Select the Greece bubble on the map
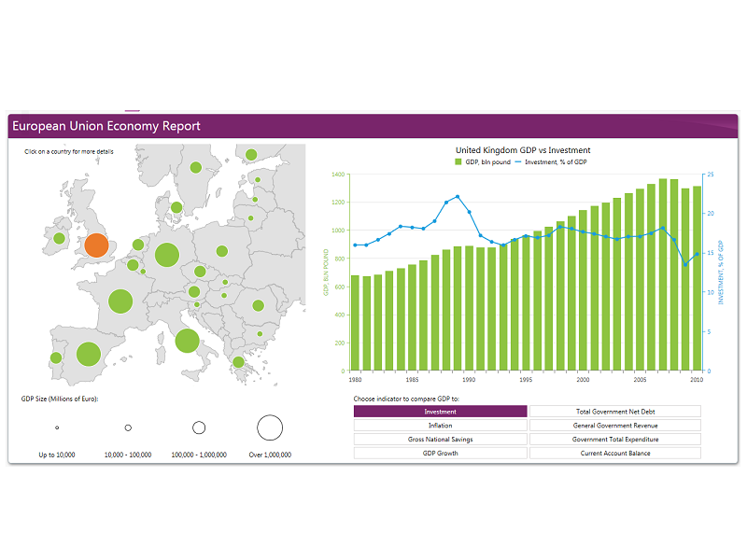Image resolution: width=747 pixels, height=560 pixels. pyautogui.click(x=239, y=361)
